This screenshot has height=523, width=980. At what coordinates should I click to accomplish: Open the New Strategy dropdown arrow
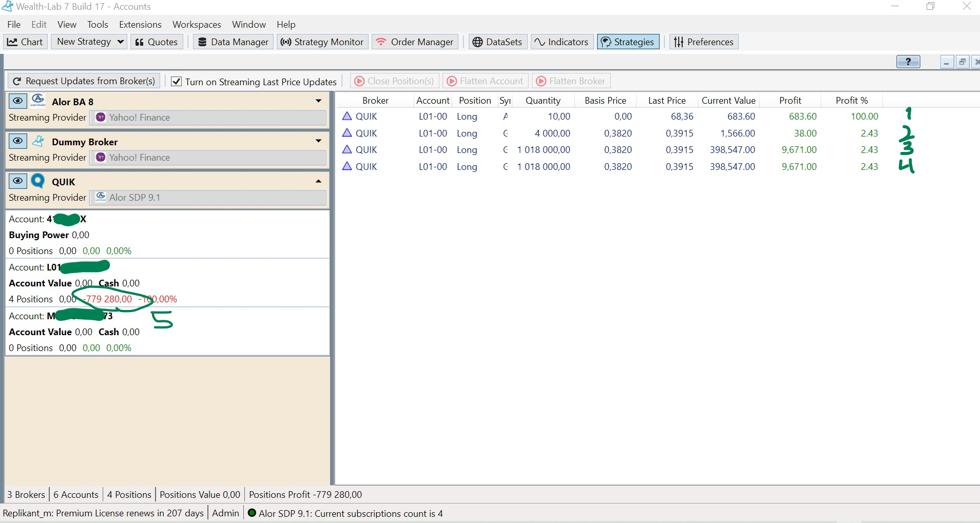pos(121,42)
